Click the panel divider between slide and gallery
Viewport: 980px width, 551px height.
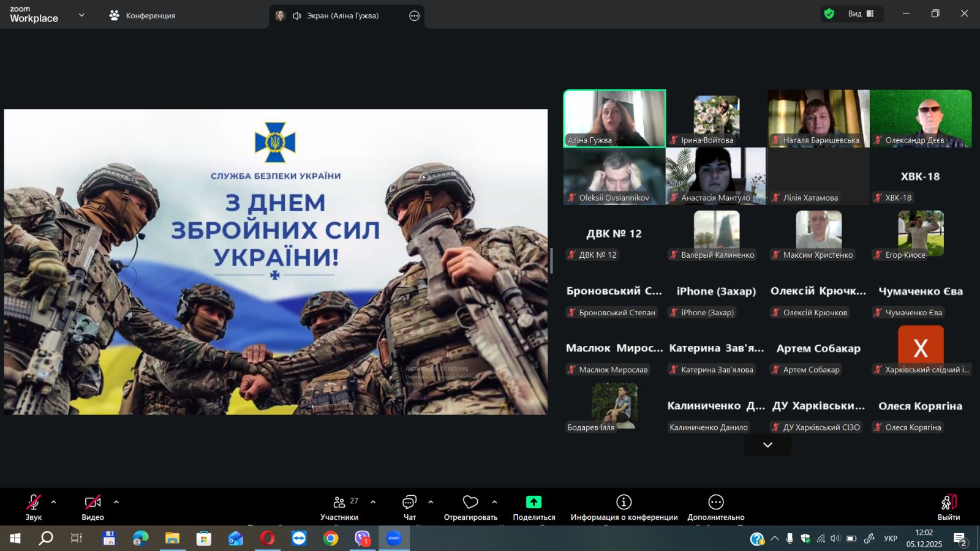(551, 261)
